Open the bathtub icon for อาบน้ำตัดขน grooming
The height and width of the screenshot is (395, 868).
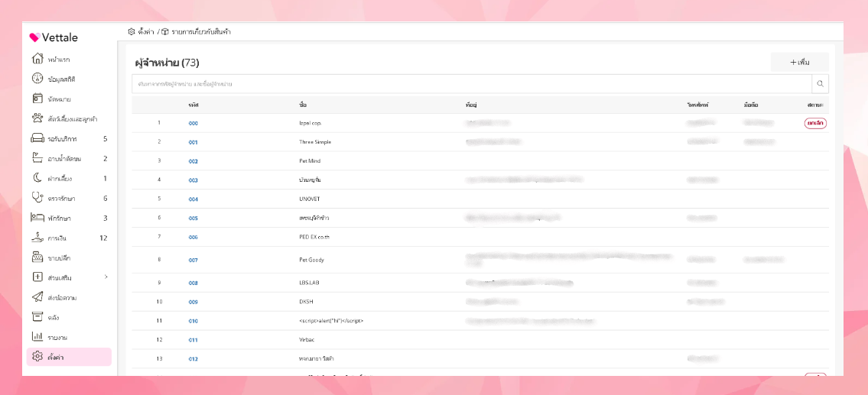pos(37,158)
